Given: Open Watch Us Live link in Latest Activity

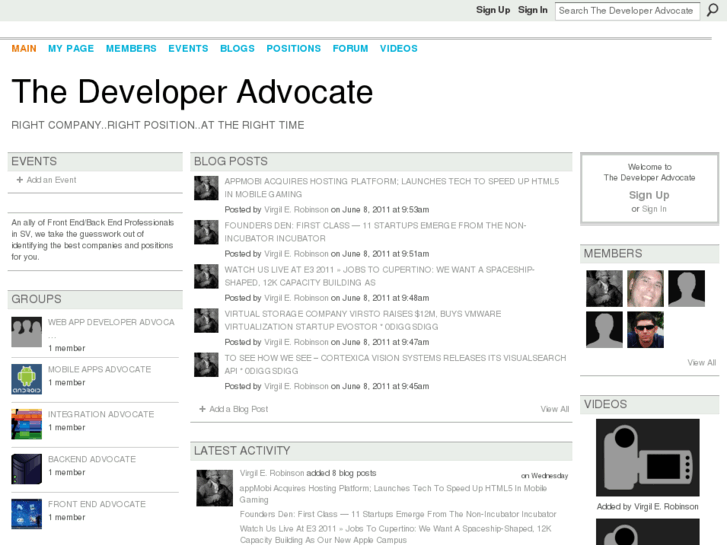Looking at the screenshot, I should tap(395, 534).
